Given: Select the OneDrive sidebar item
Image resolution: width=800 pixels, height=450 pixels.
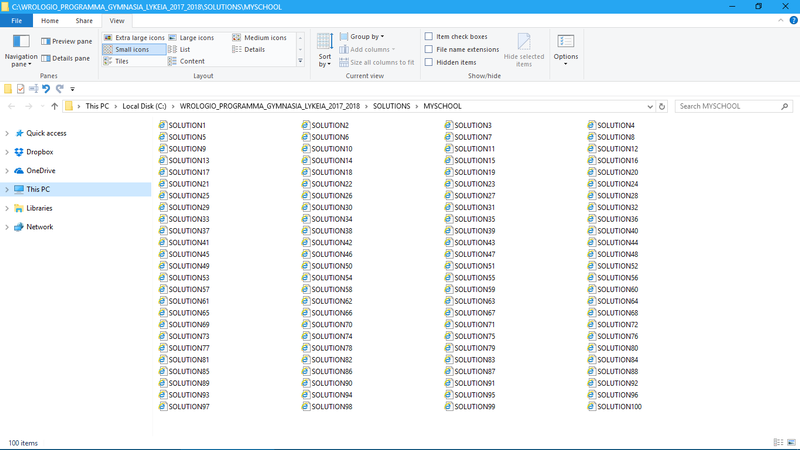Looking at the screenshot, I should click(41, 171).
